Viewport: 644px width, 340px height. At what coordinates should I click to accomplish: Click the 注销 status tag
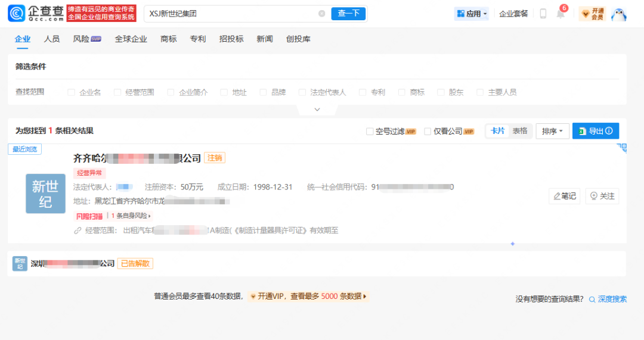coord(215,158)
